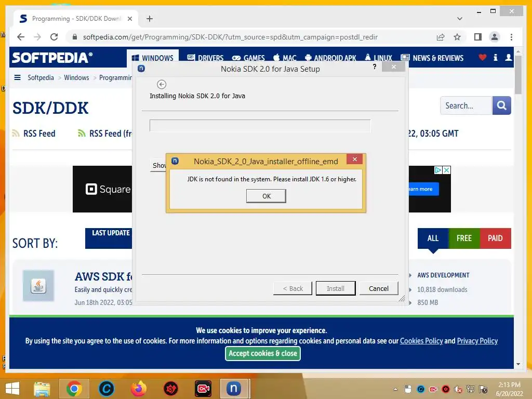Click the red heart favorites icon
The width and height of the screenshot is (532, 399).
(x=482, y=57)
